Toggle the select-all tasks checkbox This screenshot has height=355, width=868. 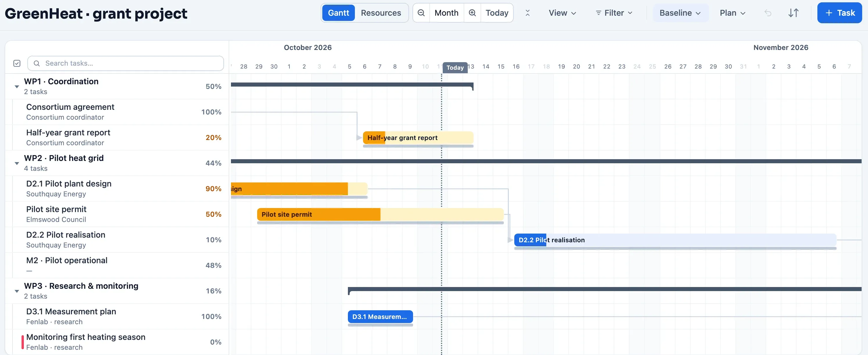pyautogui.click(x=17, y=63)
